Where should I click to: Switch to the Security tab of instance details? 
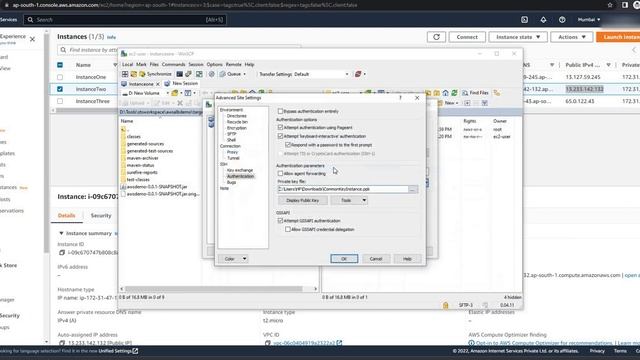pyautogui.click(x=101, y=216)
